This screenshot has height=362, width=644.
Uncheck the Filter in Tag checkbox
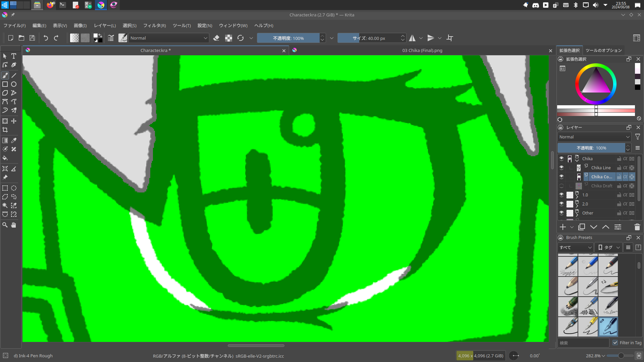[x=615, y=343]
